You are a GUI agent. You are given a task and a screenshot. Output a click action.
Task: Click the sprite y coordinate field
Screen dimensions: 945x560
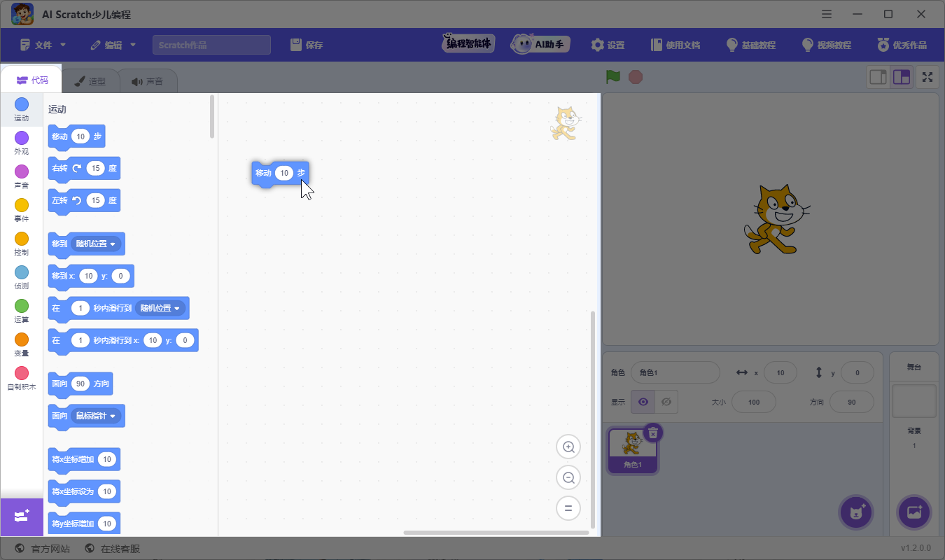pos(857,373)
